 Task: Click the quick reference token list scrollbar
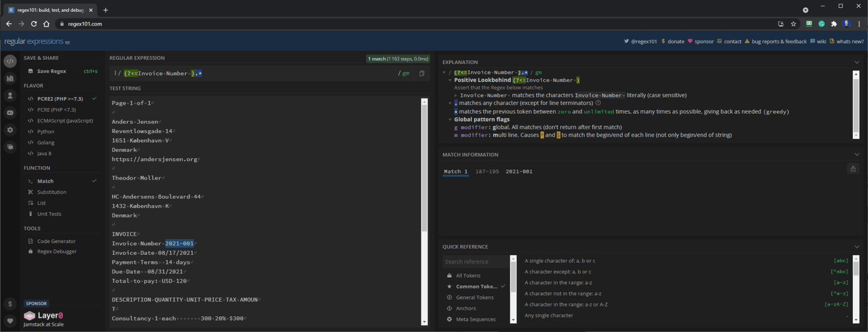tap(513, 277)
